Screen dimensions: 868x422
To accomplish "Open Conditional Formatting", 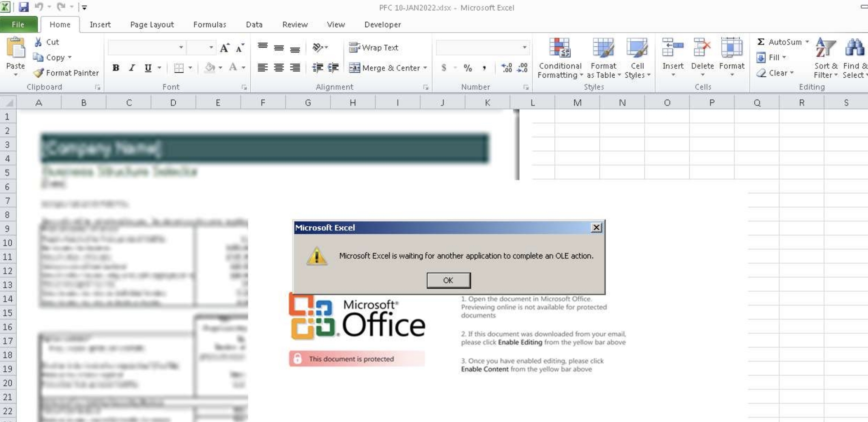I will 560,58.
